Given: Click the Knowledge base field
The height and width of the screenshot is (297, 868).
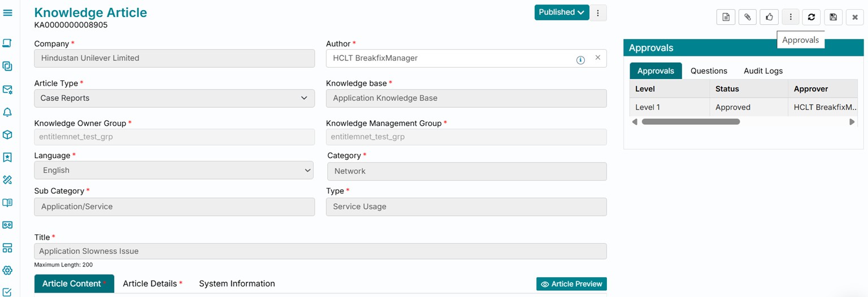Looking at the screenshot, I should (466, 98).
